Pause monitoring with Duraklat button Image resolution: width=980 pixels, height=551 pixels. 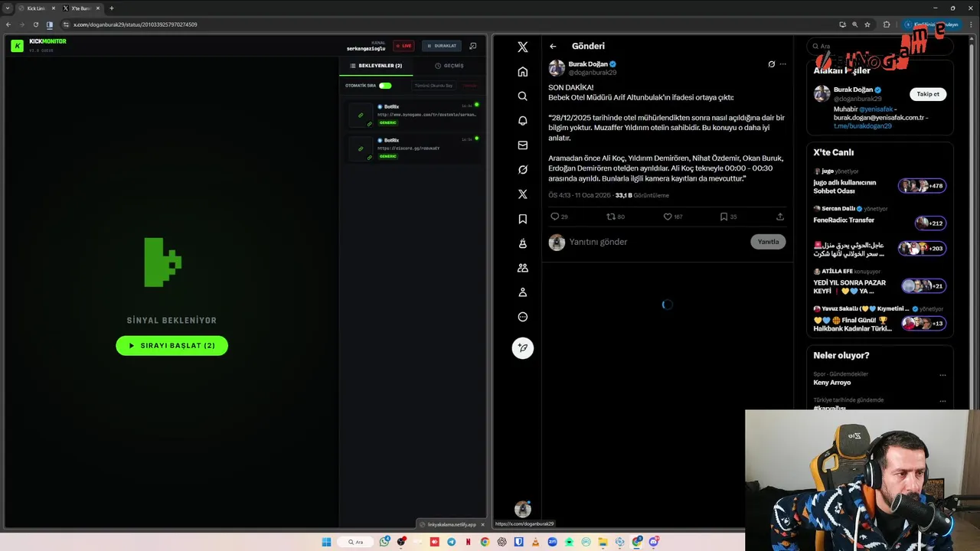[x=442, y=46]
